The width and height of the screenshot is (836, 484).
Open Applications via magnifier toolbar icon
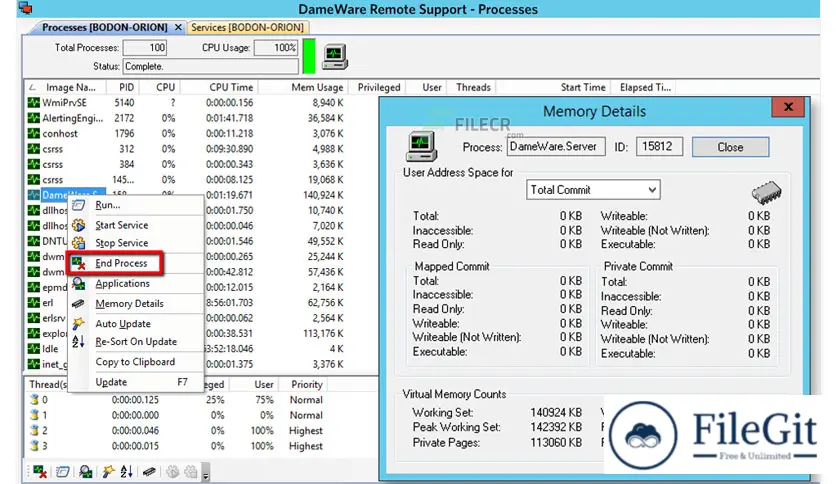(85, 471)
